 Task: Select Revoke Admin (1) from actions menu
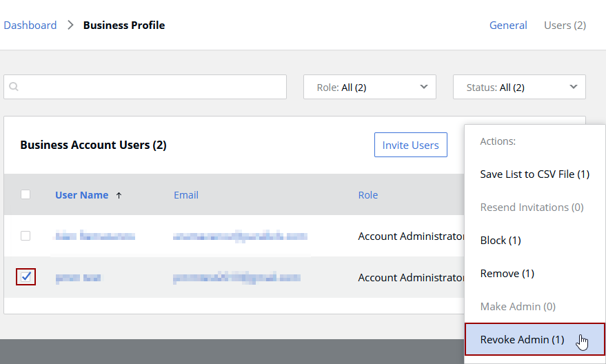tap(522, 340)
